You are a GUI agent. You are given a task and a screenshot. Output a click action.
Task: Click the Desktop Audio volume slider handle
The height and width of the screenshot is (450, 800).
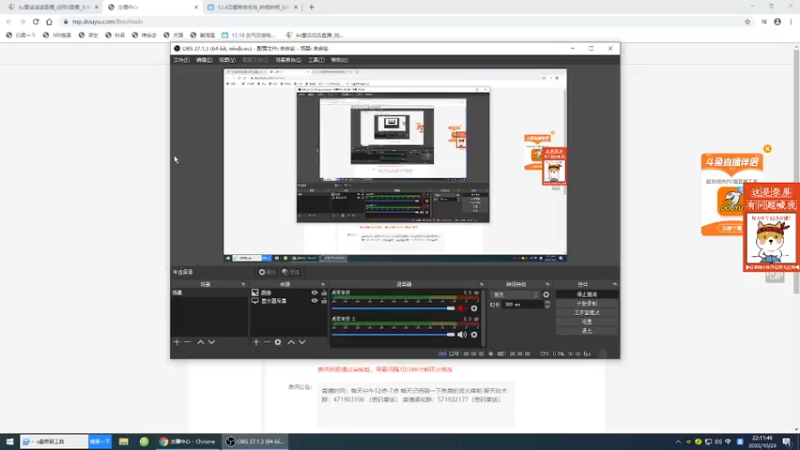point(451,308)
